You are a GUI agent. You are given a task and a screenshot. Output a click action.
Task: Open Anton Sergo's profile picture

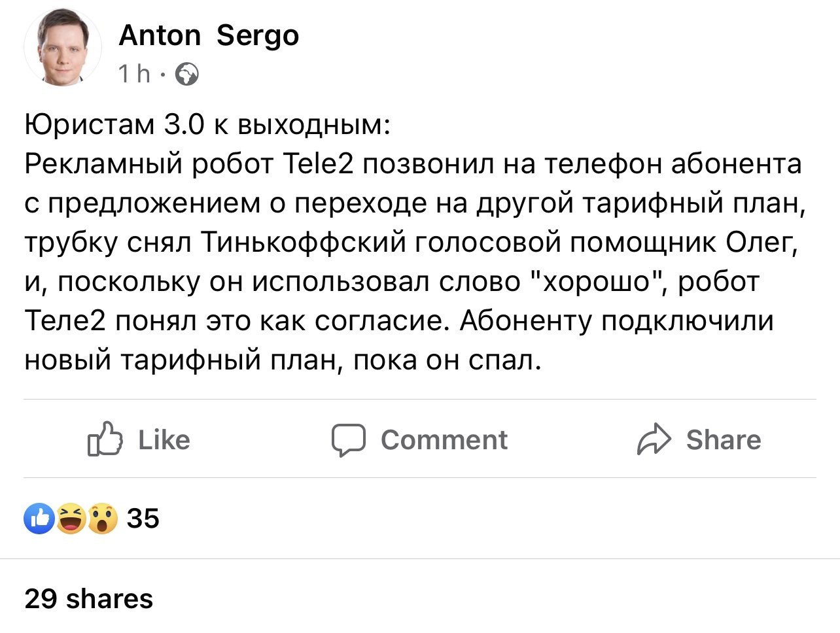click(63, 48)
